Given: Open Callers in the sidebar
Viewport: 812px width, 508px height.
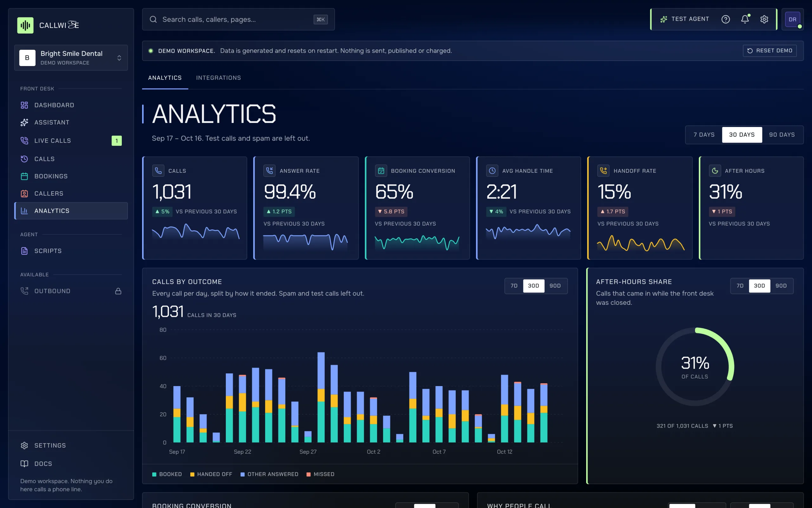Looking at the screenshot, I should tap(71, 194).
